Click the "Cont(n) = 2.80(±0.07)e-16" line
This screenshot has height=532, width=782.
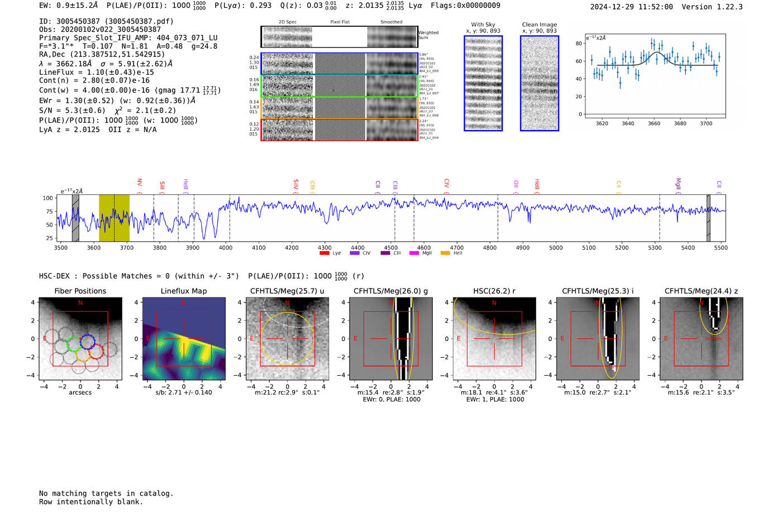(x=94, y=80)
